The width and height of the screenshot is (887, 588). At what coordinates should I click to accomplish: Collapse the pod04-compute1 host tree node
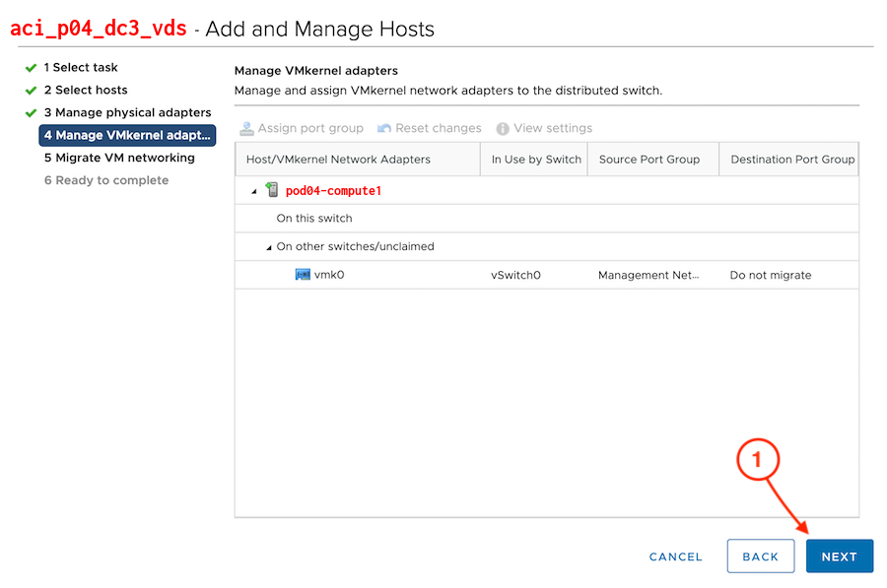(254, 191)
